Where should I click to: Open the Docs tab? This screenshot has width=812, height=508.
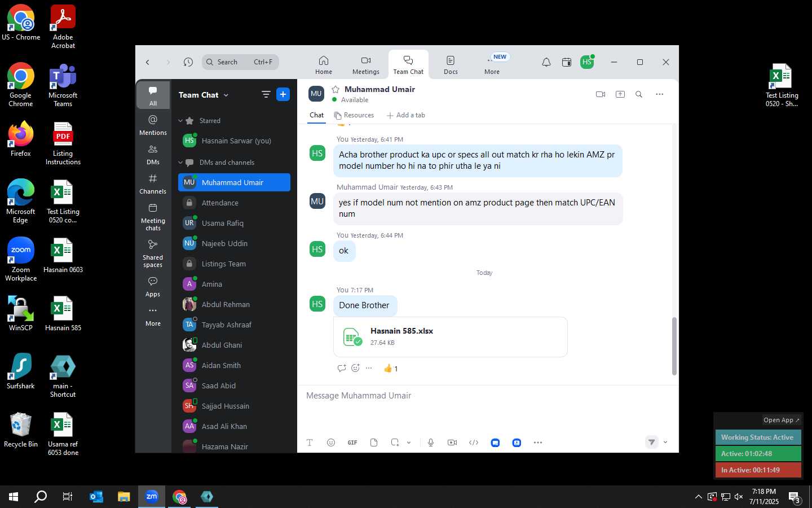(x=451, y=64)
